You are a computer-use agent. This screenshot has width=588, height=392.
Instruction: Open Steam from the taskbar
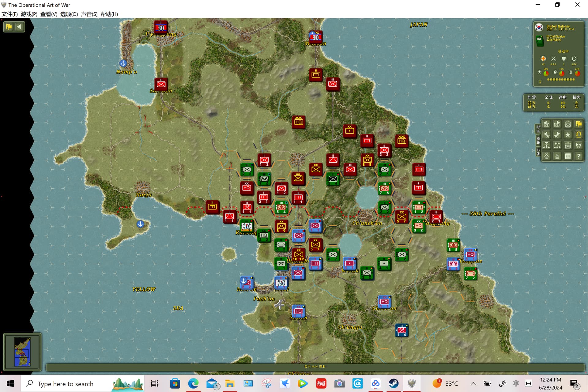pos(394,383)
